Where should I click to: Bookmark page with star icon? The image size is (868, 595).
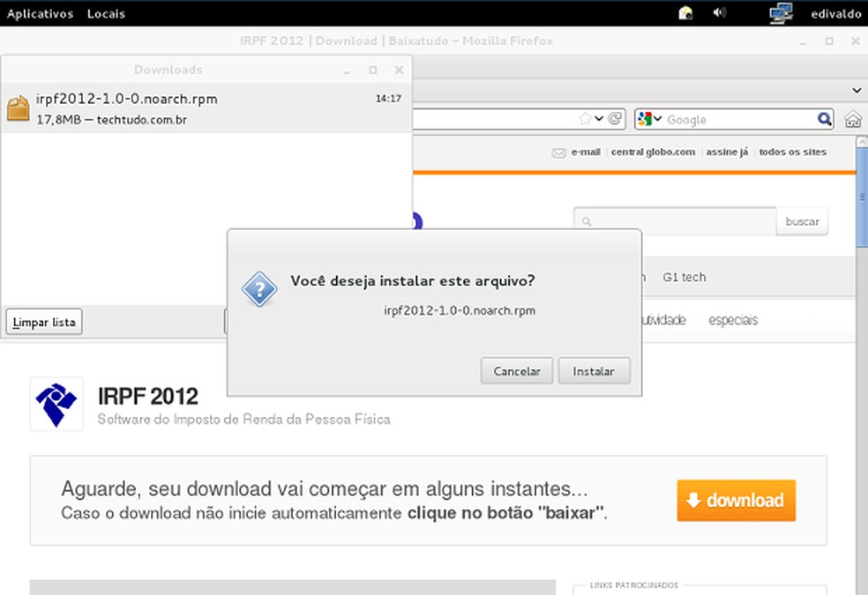pyautogui.click(x=585, y=118)
